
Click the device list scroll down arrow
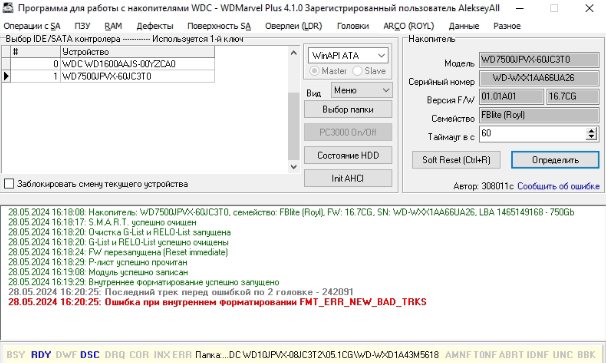tap(294, 167)
